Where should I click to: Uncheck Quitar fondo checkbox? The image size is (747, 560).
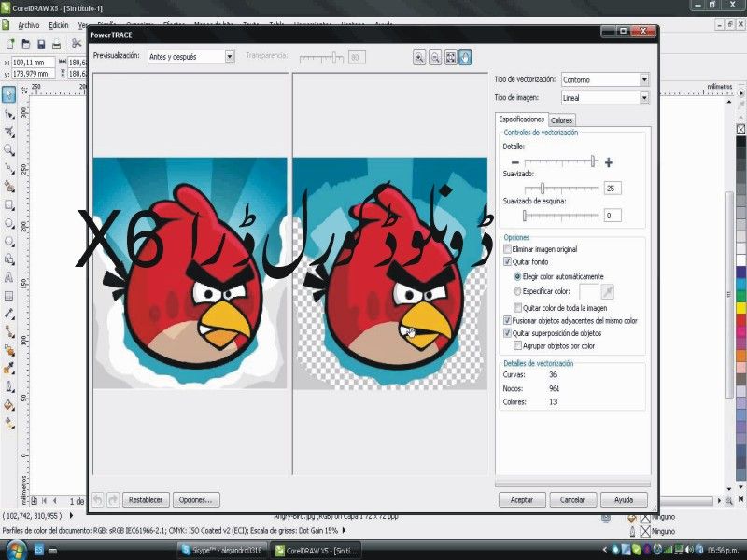(x=508, y=261)
